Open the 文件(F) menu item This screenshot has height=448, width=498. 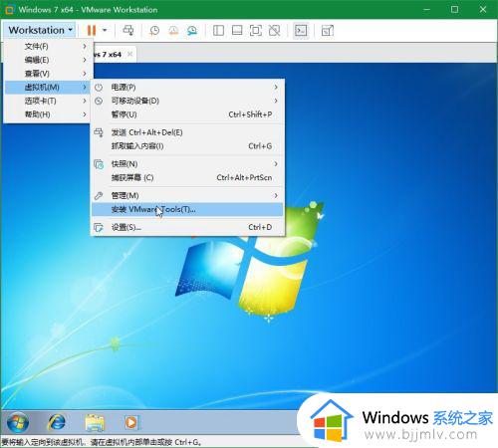(x=48, y=46)
